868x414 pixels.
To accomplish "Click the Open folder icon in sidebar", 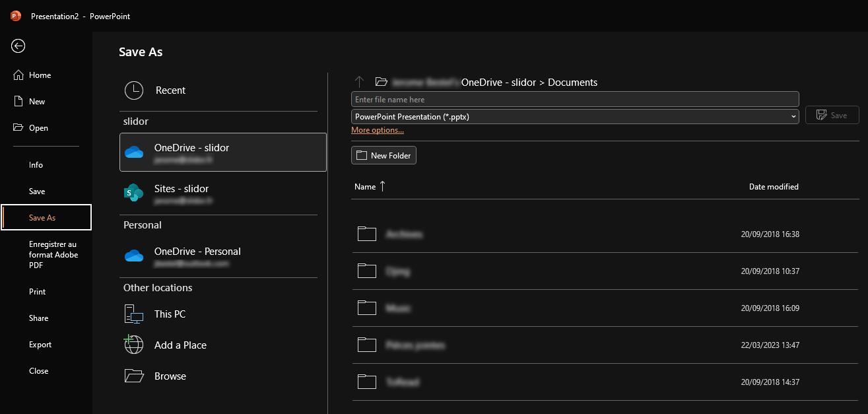I will pyautogui.click(x=18, y=128).
